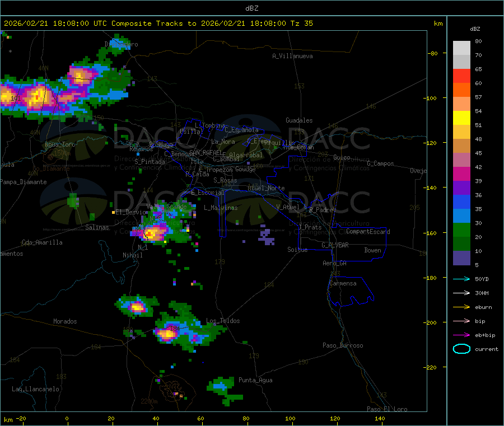Click the 'dBZ' label above color scale
This screenshot has width=504, height=426.
tap(475, 29)
